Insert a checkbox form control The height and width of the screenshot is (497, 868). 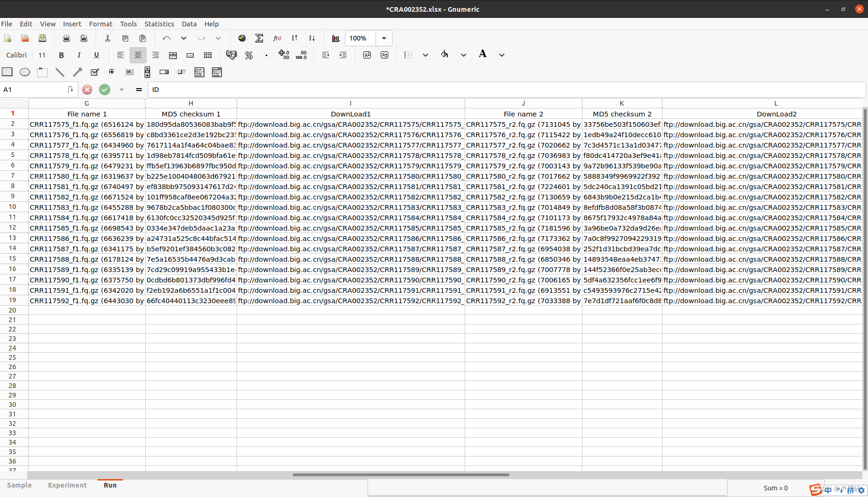[x=95, y=72]
